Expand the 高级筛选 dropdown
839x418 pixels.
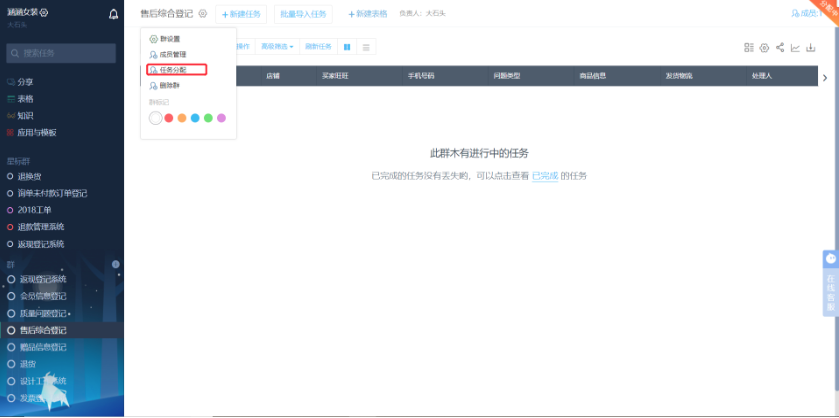coord(277,47)
